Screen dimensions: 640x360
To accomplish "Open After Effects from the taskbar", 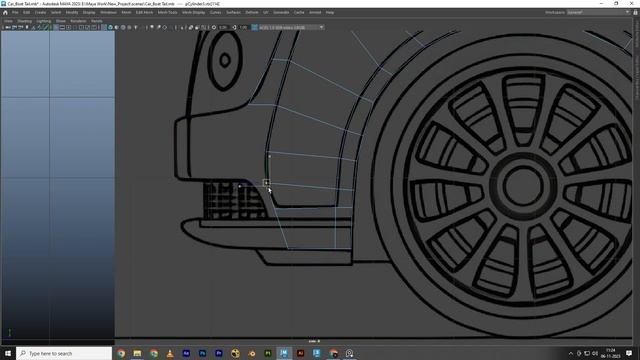I will pos(186,353).
